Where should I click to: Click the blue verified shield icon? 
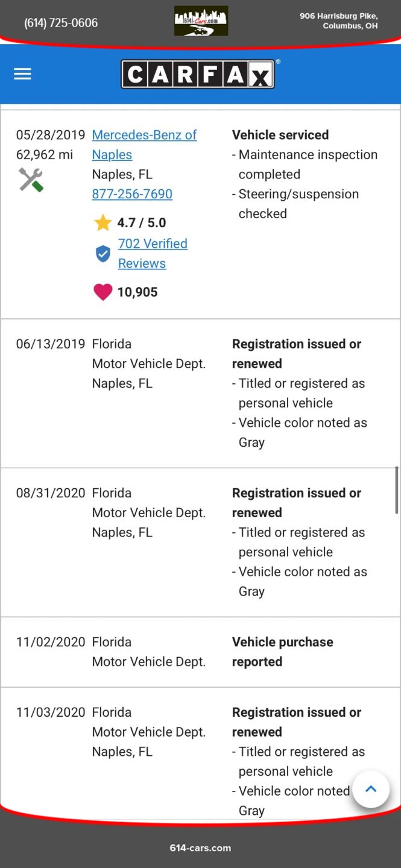[x=103, y=254]
